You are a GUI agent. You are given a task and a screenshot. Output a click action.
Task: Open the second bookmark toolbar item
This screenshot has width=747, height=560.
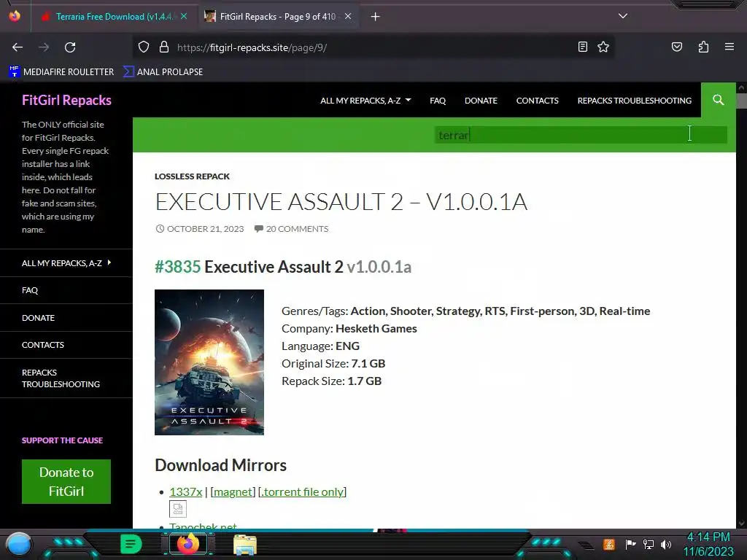point(163,72)
